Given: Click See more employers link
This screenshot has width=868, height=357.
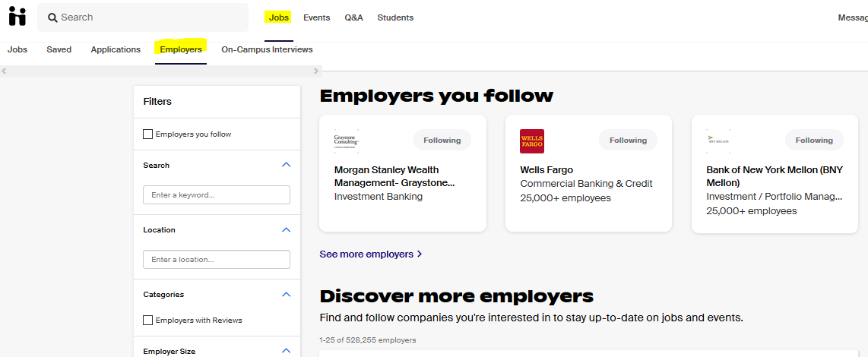Looking at the screenshot, I should point(370,254).
